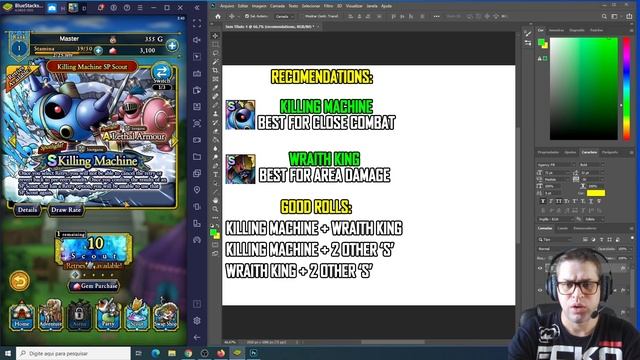The image size is (640, 360).
Task: Toggle Faux Italic in Caractere panel
Action: tap(551, 201)
